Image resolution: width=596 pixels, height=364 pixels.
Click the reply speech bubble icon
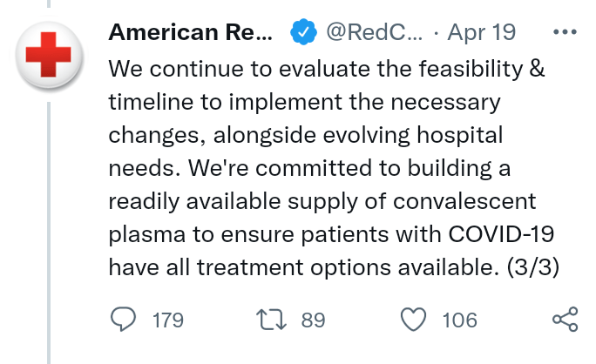pyautogui.click(x=124, y=320)
